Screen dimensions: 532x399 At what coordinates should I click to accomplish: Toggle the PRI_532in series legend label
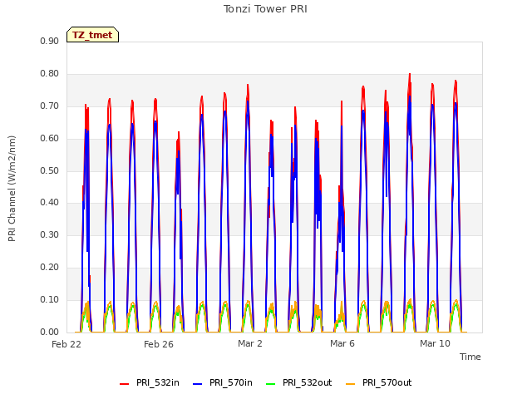158,382
